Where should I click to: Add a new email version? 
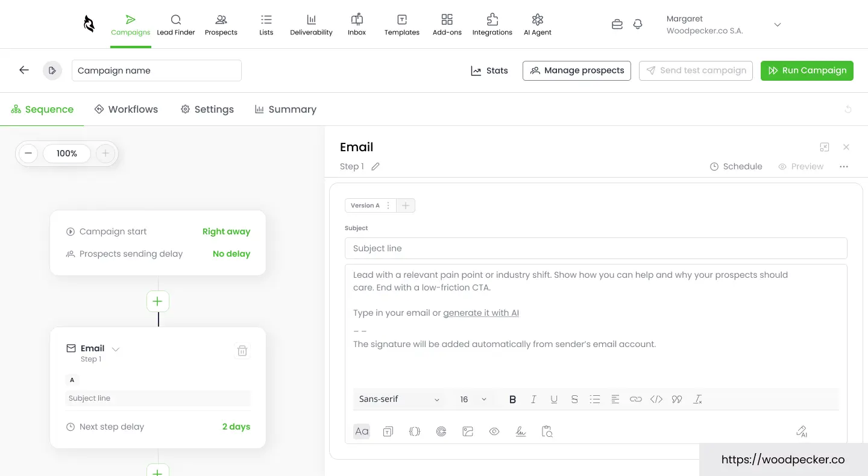406,205
